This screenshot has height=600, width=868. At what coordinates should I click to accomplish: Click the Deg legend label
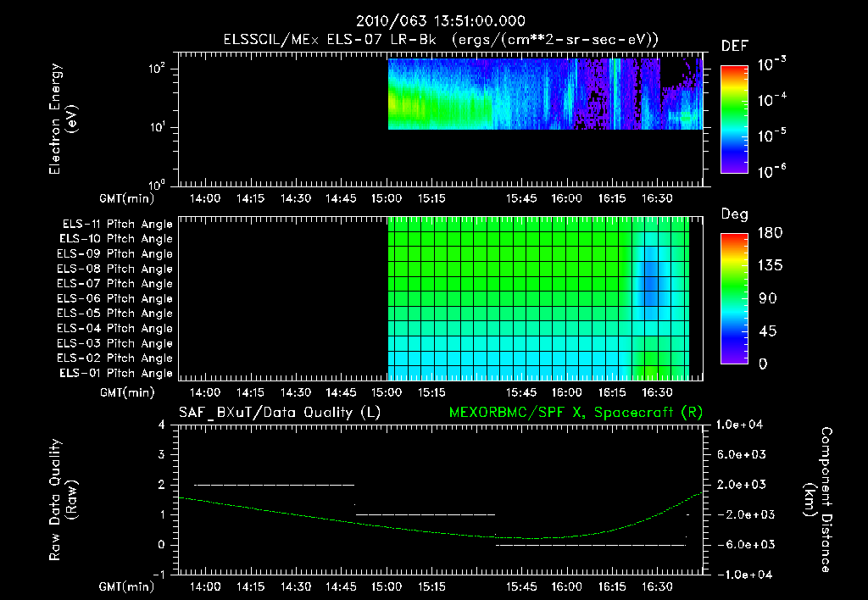[735, 214]
